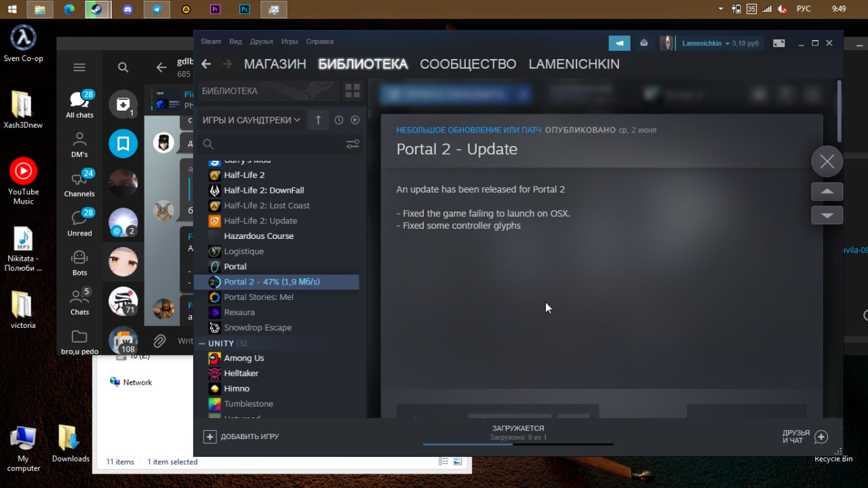Image resolution: width=868 pixels, height=488 pixels.
Task: Open Discord from the taskbar
Action: click(x=127, y=10)
